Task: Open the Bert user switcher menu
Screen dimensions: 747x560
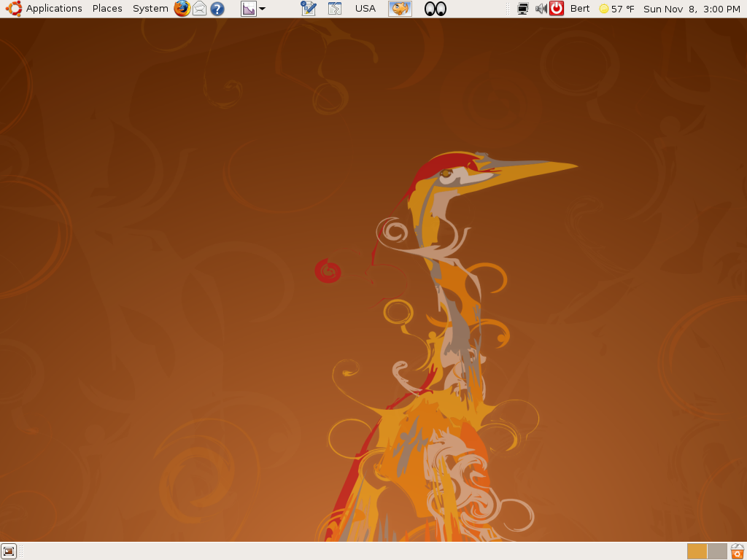Action: [580, 9]
